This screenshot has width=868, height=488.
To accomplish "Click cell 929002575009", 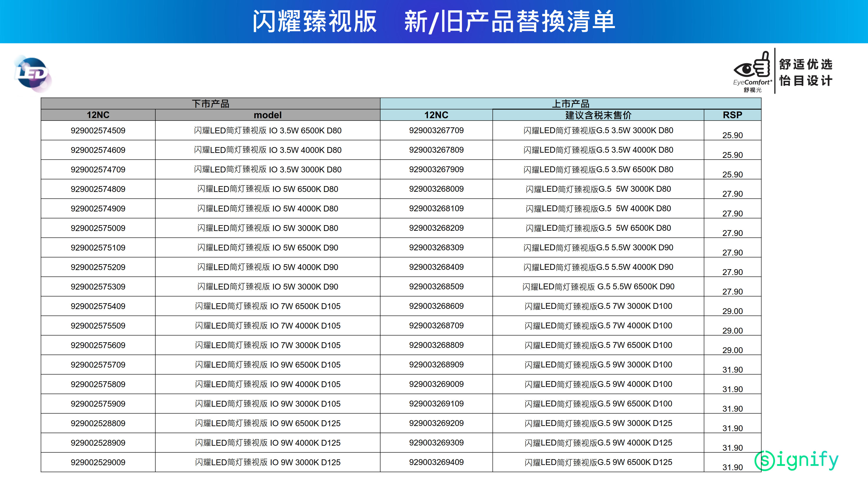I will tap(98, 228).
